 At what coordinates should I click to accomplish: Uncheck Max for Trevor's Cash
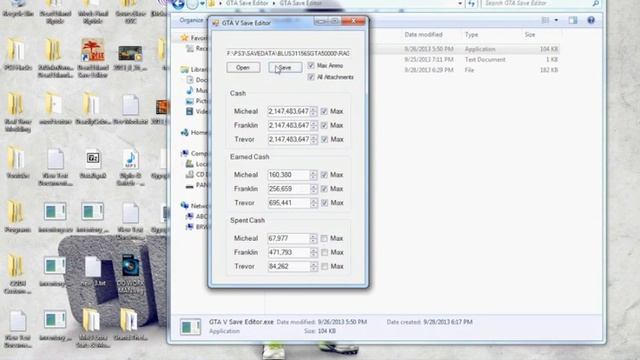click(324, 139)
